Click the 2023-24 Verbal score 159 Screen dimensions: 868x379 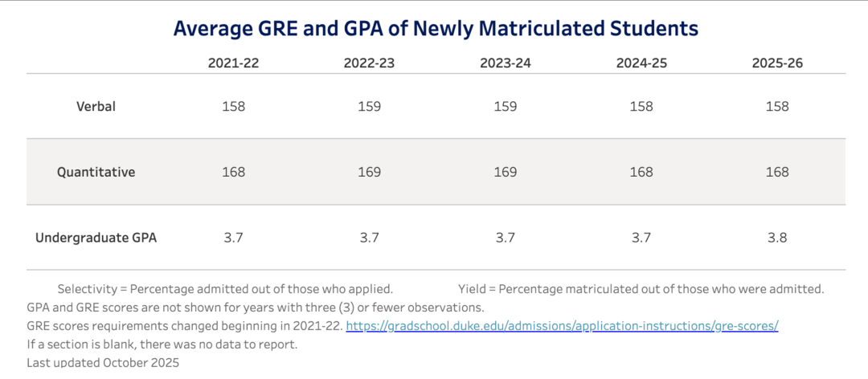click(506, 106)
